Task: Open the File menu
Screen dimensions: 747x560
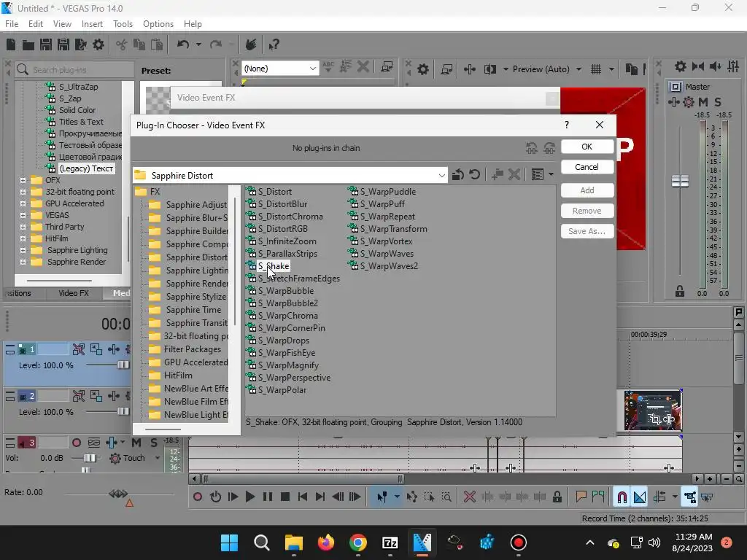Action: pos(12,24)
